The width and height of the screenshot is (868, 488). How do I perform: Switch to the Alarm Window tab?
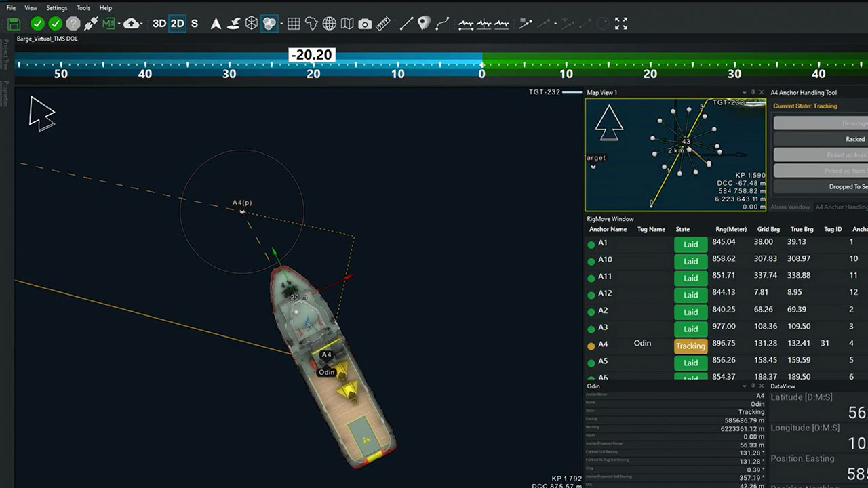click(790, 207)
